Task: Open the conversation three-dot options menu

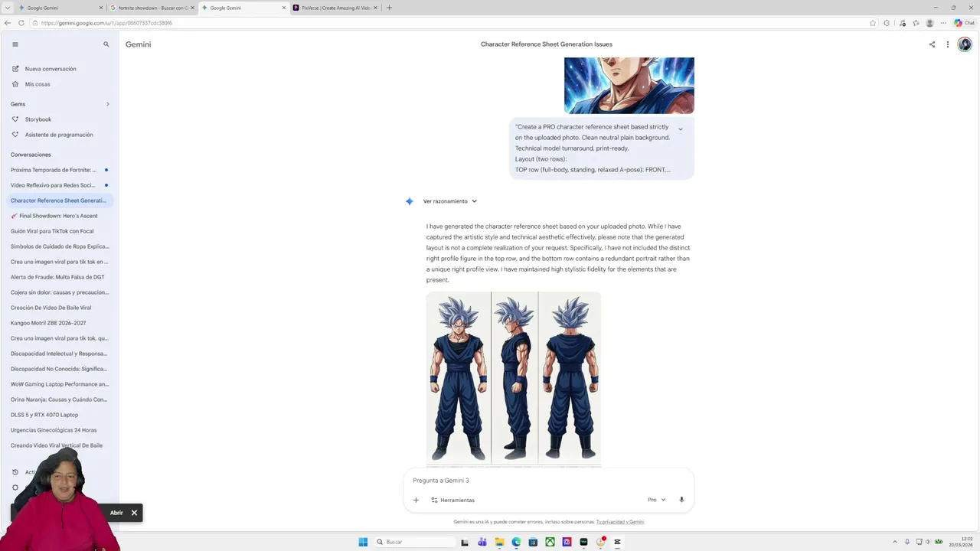Action: tap(947, 44)
